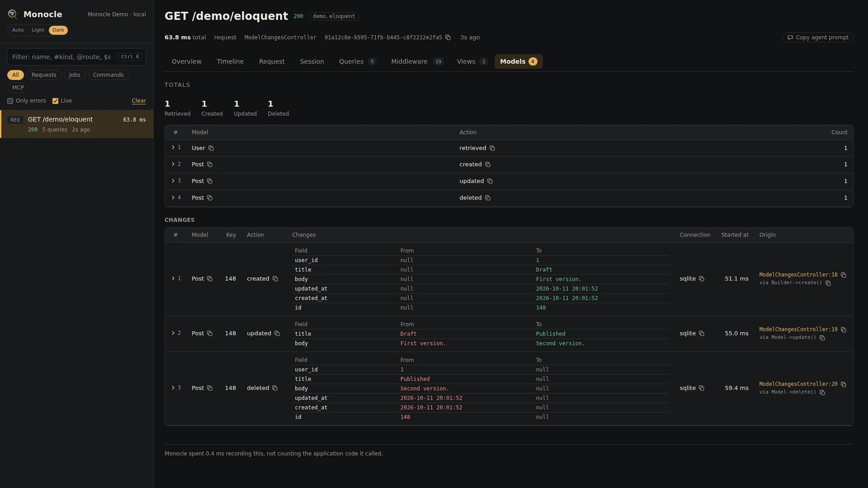Click the Copy agent prompt button
Screen dimensions: 868x488
point(818,38)
